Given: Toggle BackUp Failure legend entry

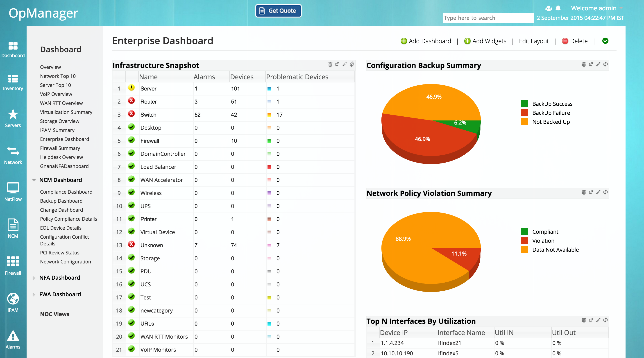Looking at the screenshot, I should (551, 113).
